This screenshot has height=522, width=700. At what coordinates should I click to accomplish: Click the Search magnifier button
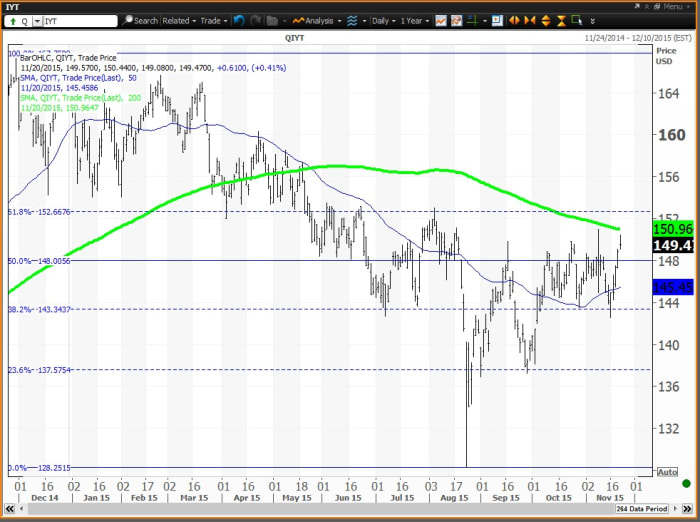(x=140, y=20)
